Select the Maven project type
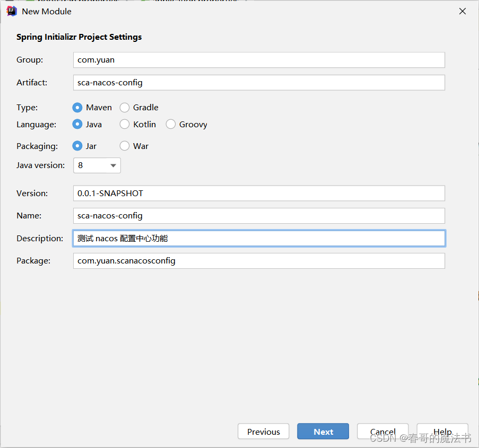The image size is (479, 448). click(77, 108)
